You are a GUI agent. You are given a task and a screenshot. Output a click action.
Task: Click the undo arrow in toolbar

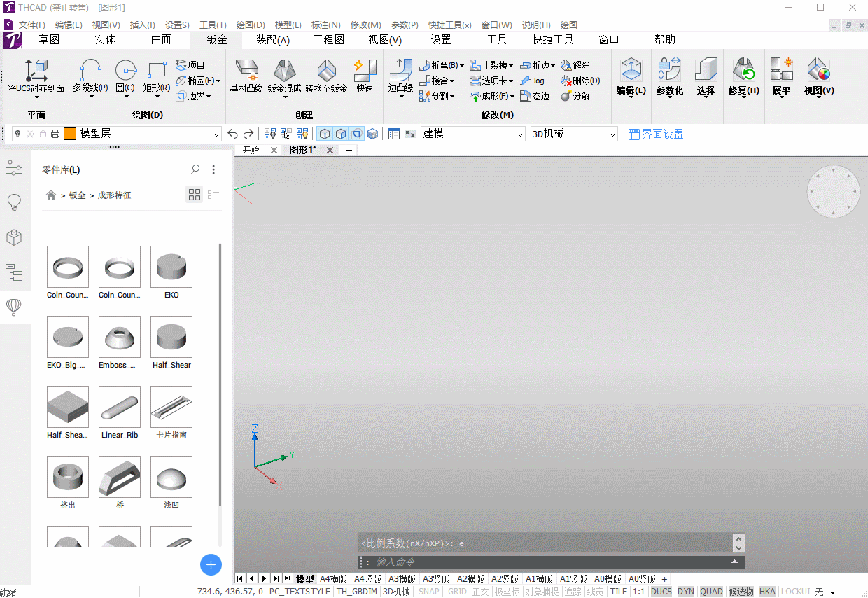(x=233, y=134)
